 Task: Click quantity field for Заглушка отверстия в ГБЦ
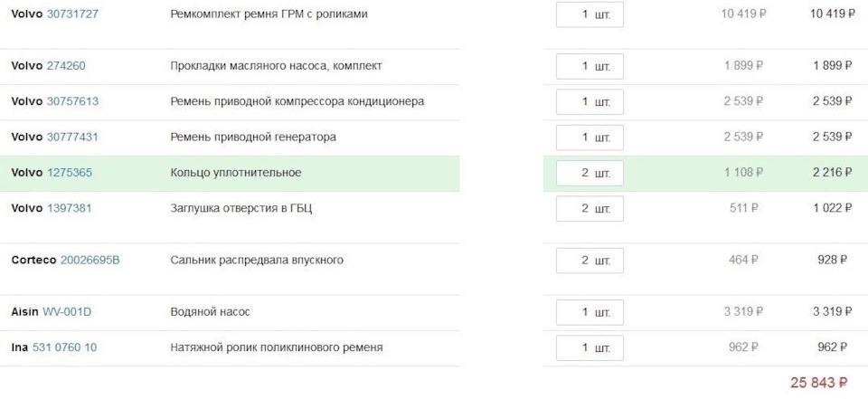(590, 208)
